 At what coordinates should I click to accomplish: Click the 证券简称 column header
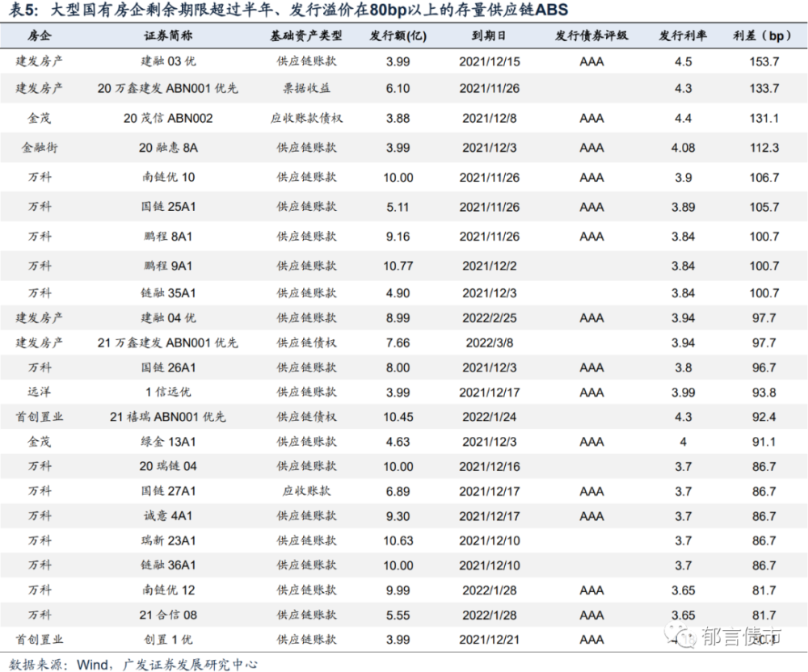168,36
